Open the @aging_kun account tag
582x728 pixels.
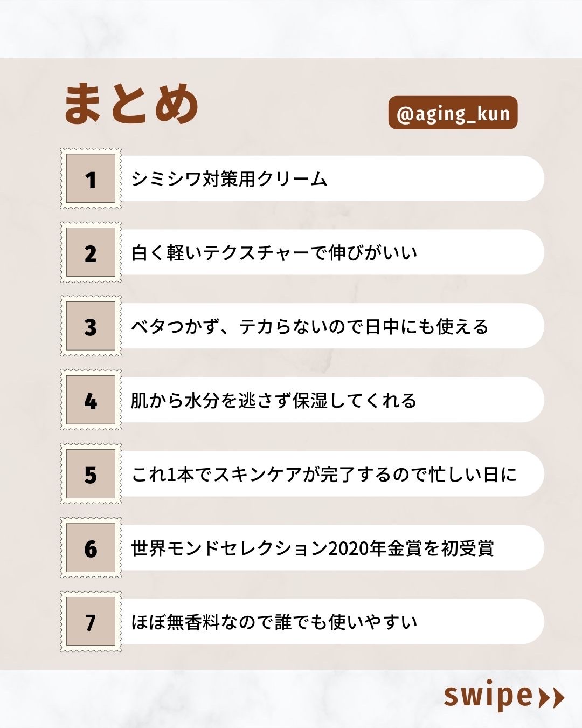tap(453, 113)
